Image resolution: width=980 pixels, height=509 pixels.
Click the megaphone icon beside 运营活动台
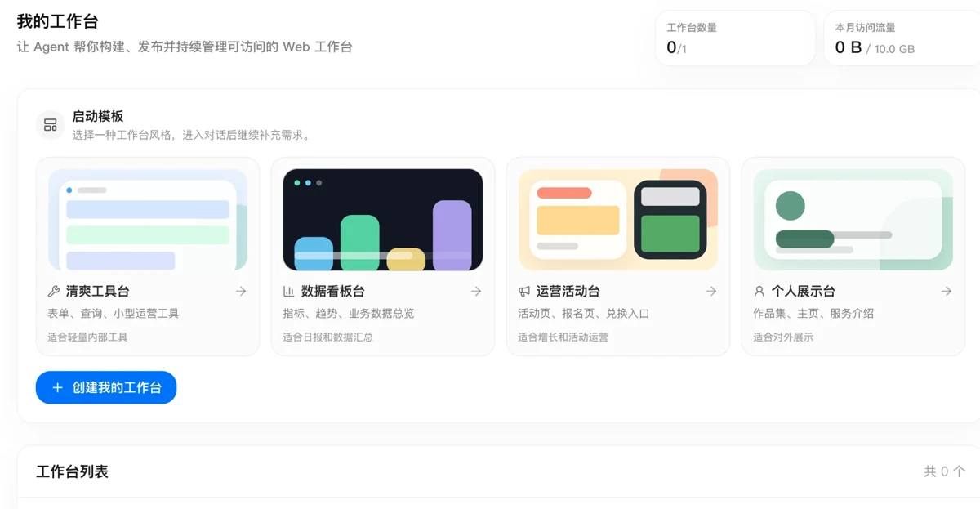(x=524, y=291)
